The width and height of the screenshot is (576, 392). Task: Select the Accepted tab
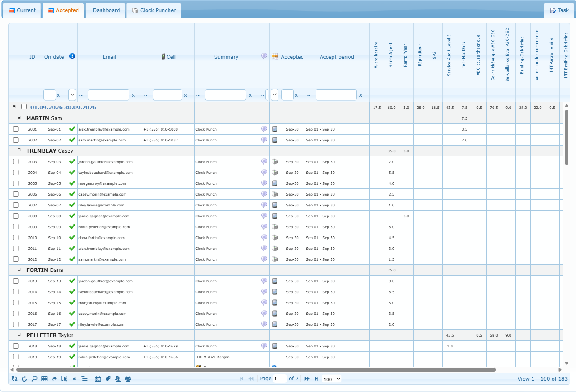point(63,10)
